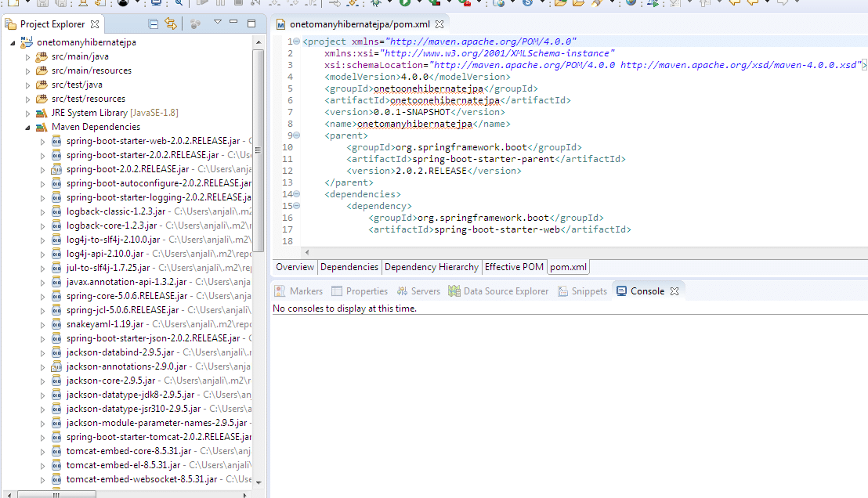
Task: Close the pom.xml editor tab
Action: pyautogui.click(x=439, y=24)
